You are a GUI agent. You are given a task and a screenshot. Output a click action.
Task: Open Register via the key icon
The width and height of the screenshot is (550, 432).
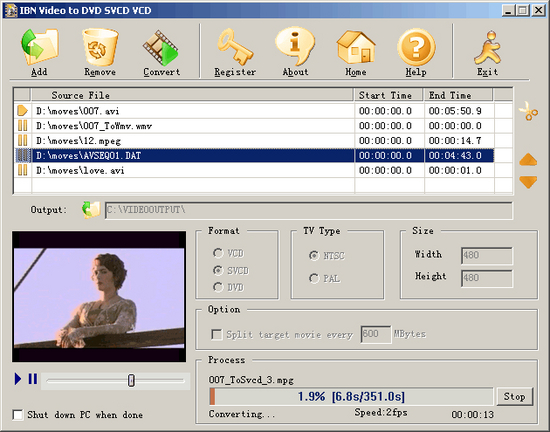pos(235,47)
